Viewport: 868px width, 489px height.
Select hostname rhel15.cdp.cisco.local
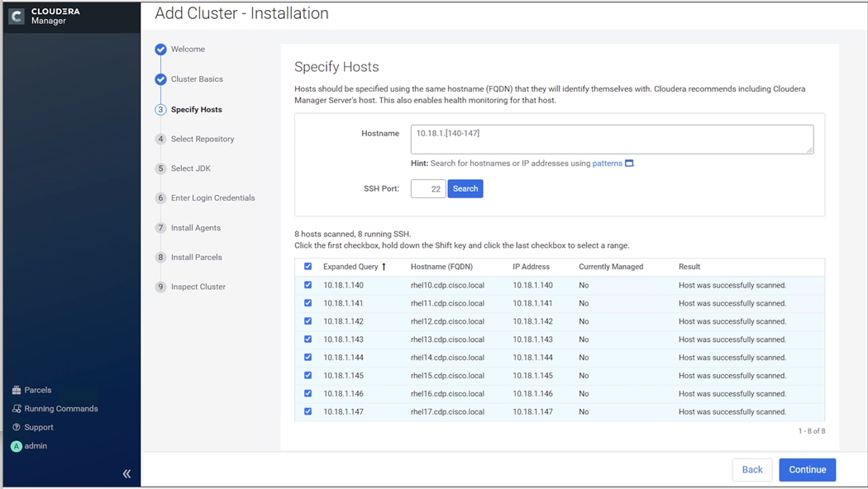[447, 376]
